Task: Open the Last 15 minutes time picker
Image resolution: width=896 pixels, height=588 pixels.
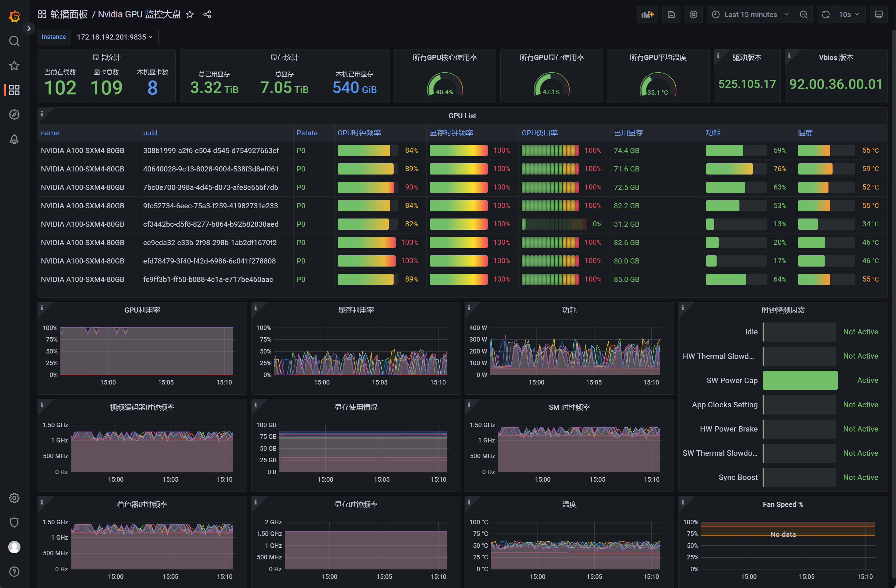Action: click(750, 14)
